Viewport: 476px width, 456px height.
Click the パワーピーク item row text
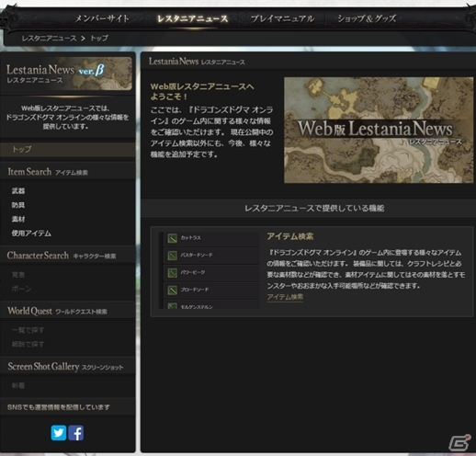[x=193, y=272]
